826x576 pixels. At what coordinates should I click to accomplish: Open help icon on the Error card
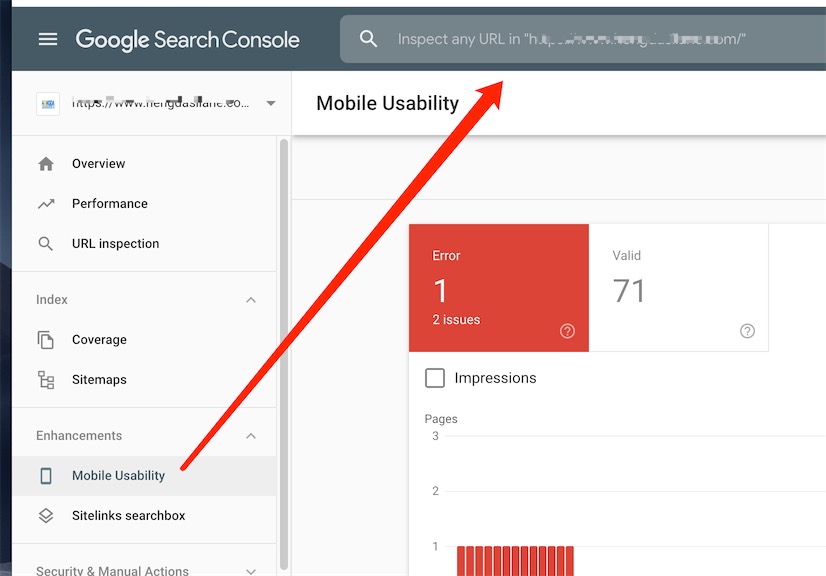pos(567,331)
